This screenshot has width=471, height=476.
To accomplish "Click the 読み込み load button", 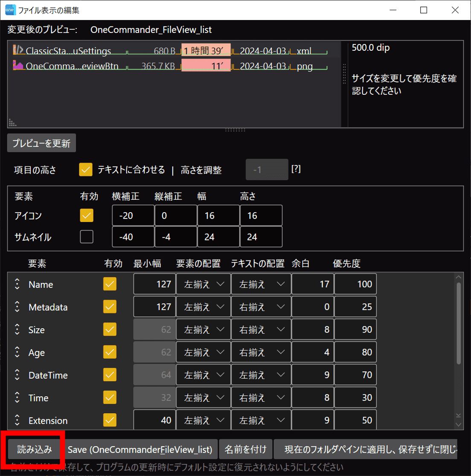I will point(34,449).
